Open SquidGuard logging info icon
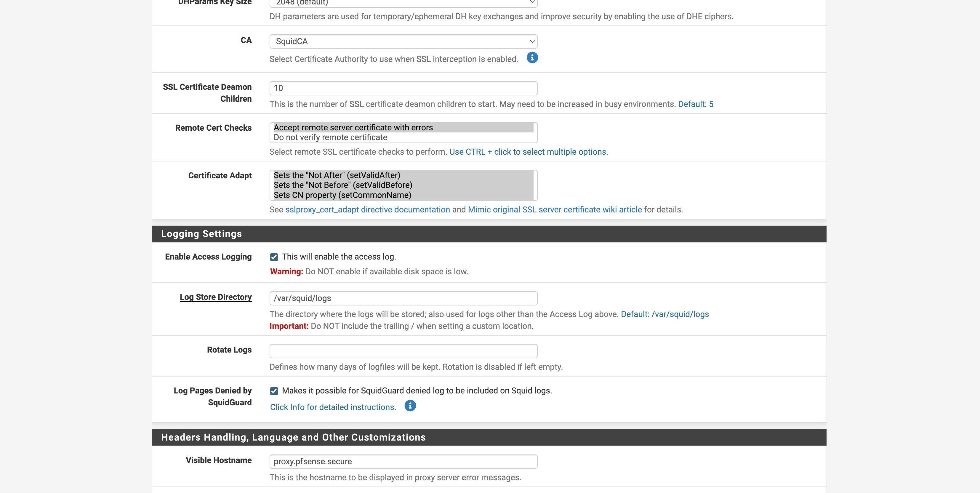The image size is (980, 493). point(410,406)
